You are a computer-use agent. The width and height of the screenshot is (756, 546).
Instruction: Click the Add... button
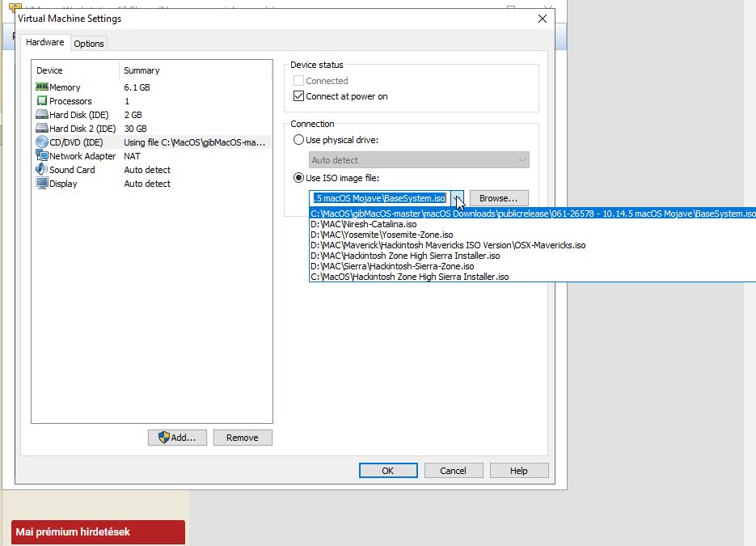(177, 438)
